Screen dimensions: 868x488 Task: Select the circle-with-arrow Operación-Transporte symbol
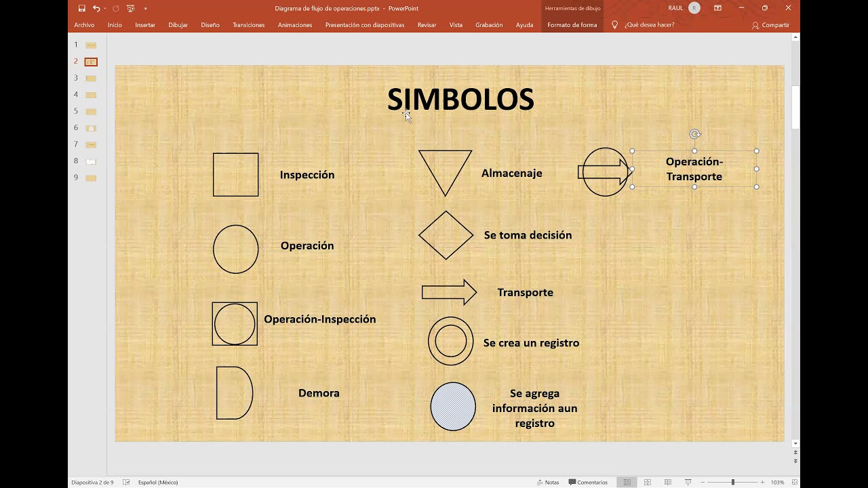point(605,172)
